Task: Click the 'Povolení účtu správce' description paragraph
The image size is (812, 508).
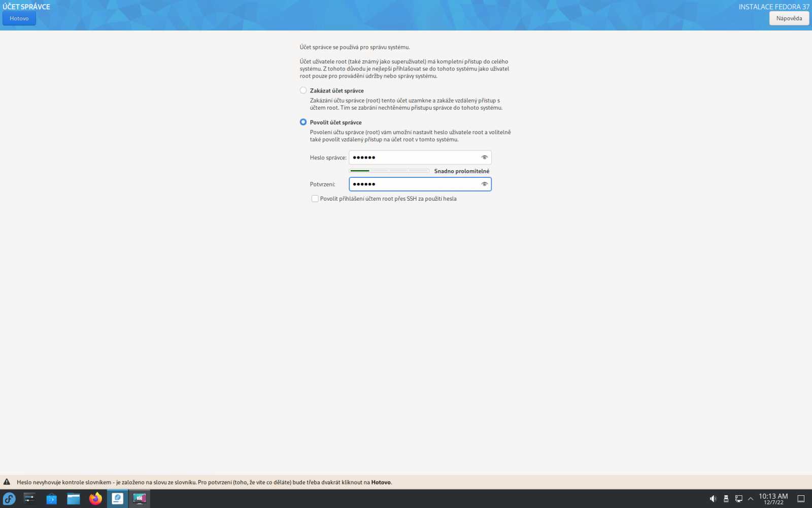Action: (x=410, y=136)
